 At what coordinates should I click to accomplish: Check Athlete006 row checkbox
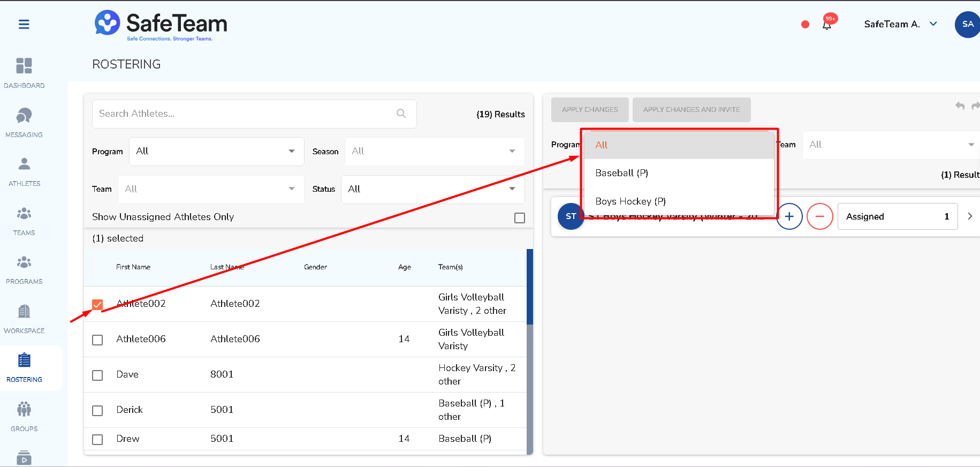pyautogui.click(x=97, y=340)
